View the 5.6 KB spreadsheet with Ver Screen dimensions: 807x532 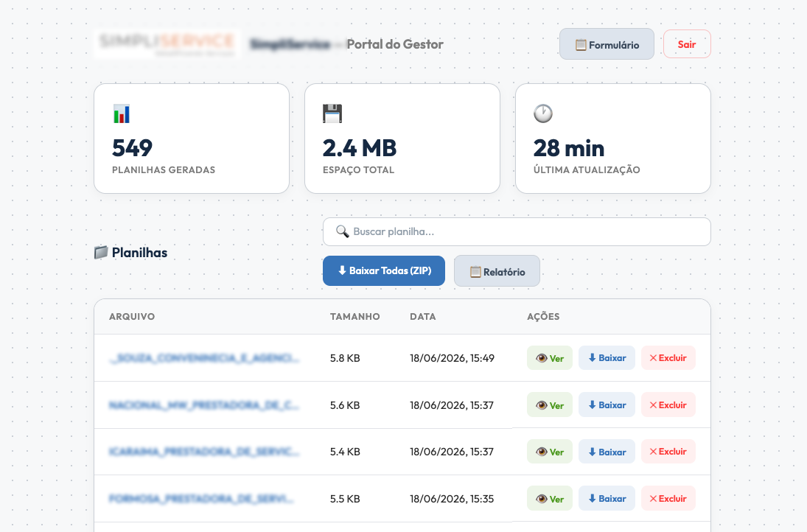549,405
